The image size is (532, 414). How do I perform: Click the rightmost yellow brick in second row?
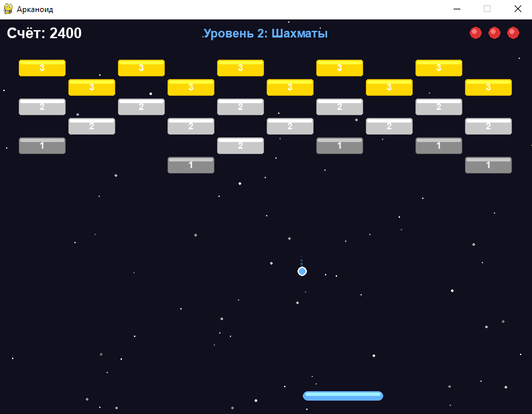(x=488, y=87)
